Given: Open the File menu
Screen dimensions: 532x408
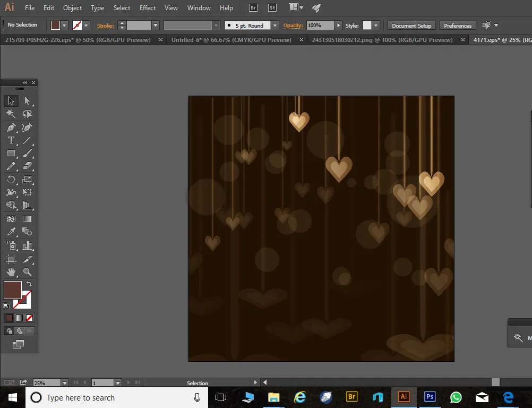Looking at the screenshot, I should [x=30, y=8].
